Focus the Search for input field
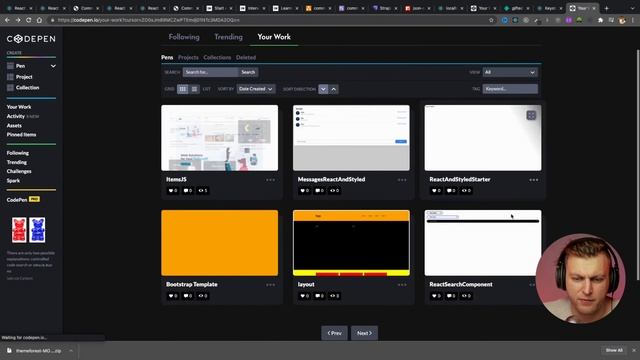 click(210, 72)
